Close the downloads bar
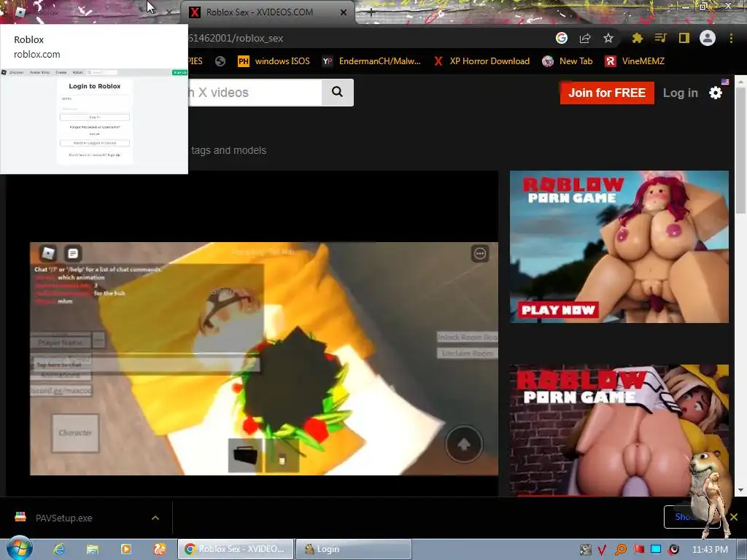Screen dimensions: 747x560 (x=734, y=517)
